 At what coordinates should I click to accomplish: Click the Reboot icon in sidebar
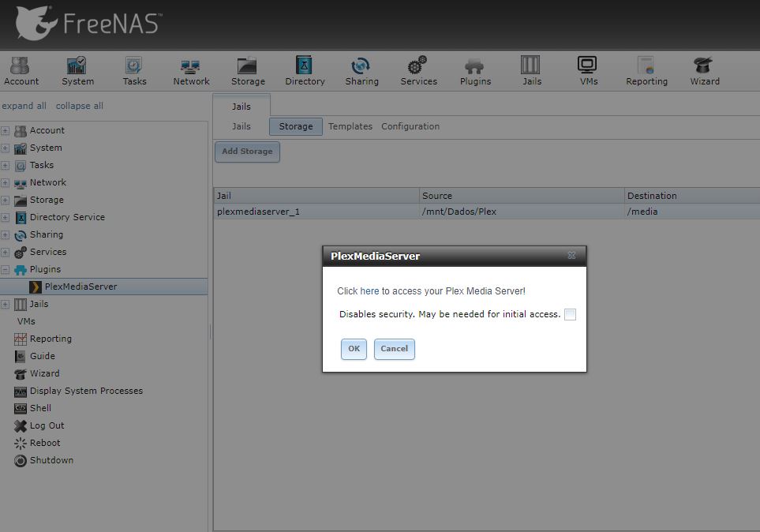click(21, 444)
